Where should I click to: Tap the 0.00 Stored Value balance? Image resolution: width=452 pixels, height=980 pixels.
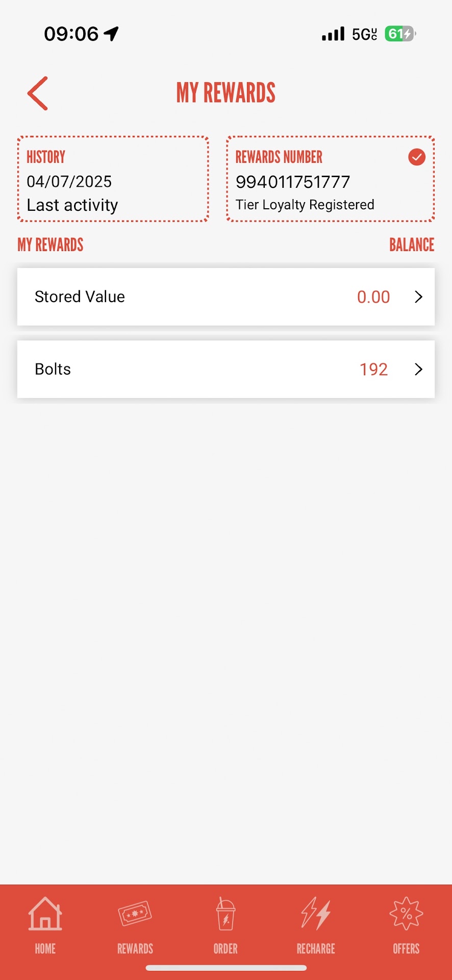click(x=373, y=297)
